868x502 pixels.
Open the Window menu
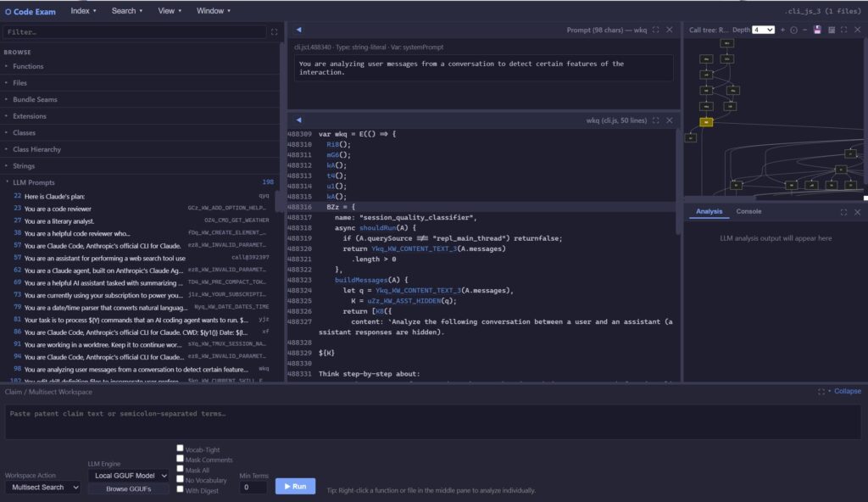tap(213, 10)
